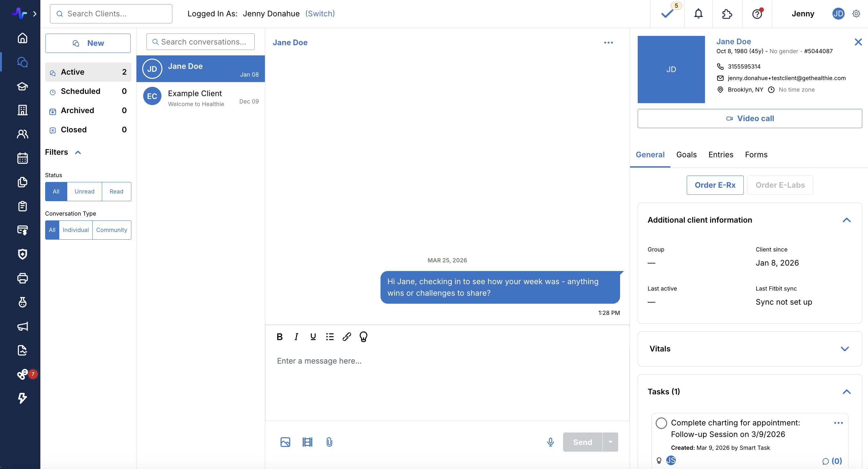The image size is (868, 469).
Task: Attach a file with paperclip icon
Action: pyautogui.click(x=329, y=442)
